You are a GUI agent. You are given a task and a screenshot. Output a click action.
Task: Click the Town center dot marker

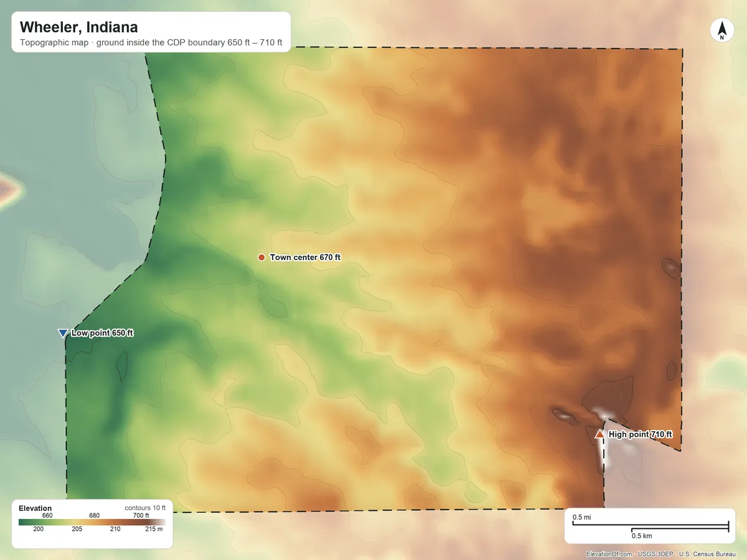[x=261, y=257]
